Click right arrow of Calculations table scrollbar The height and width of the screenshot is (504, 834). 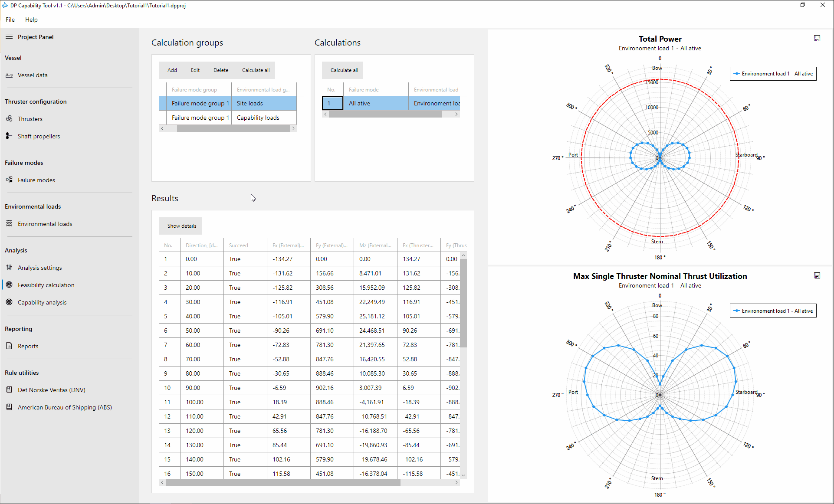456,114
